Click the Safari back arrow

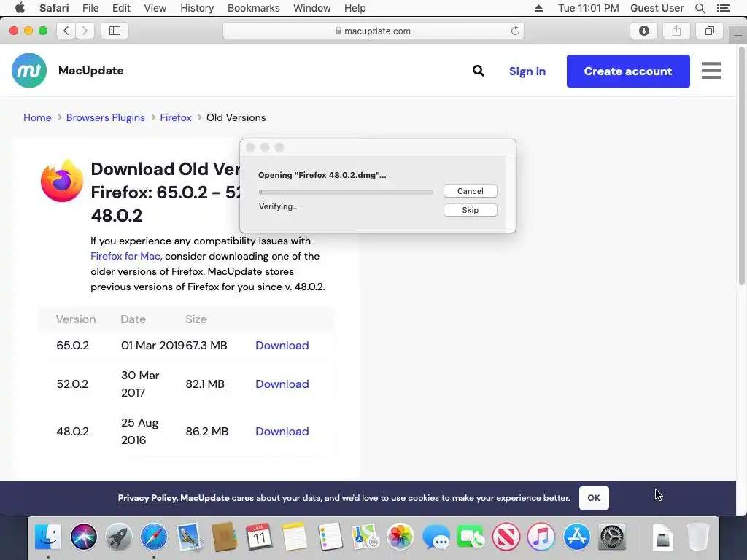tap(66, 31)
